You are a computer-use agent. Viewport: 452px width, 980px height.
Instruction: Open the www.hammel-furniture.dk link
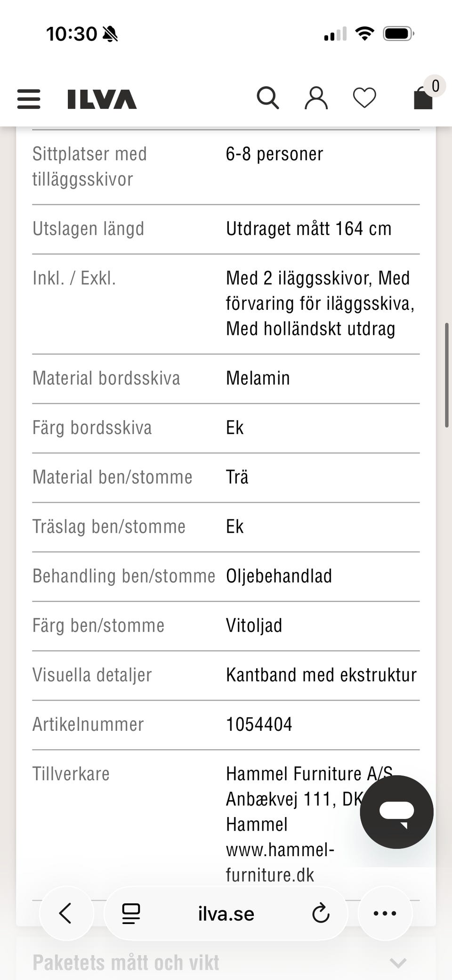[x=280, y=862]
